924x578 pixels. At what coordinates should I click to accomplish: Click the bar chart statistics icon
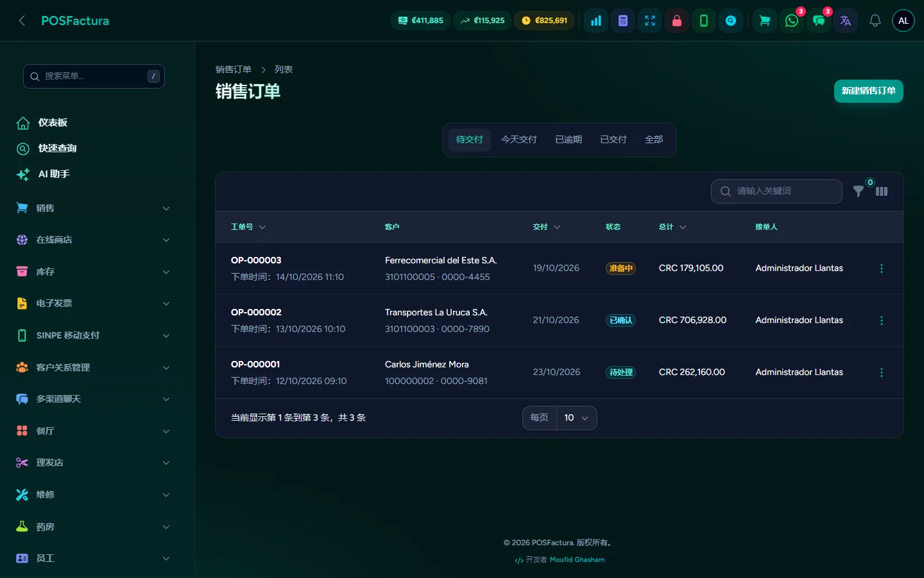pos(596,21)
